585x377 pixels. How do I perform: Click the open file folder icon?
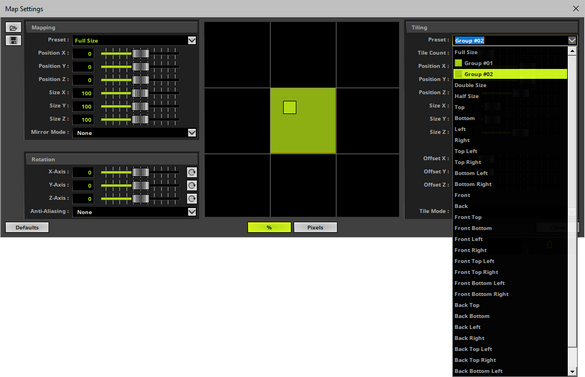13,28
